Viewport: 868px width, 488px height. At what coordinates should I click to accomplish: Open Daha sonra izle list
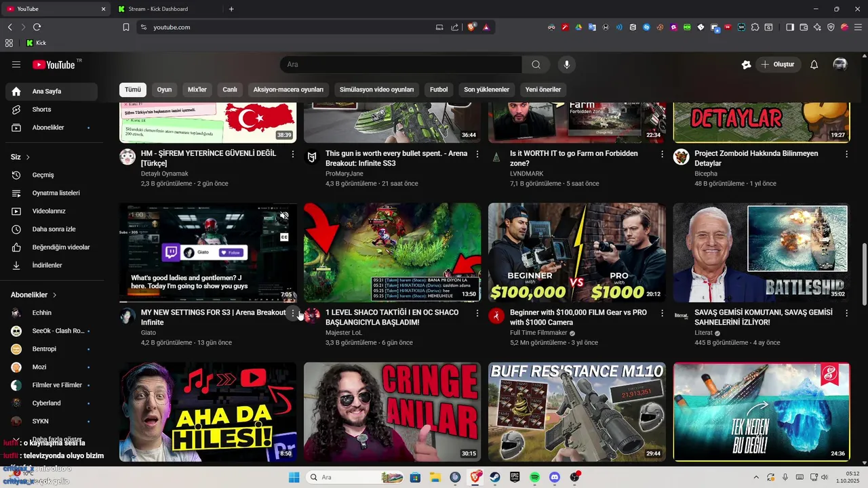pos(52,229)
